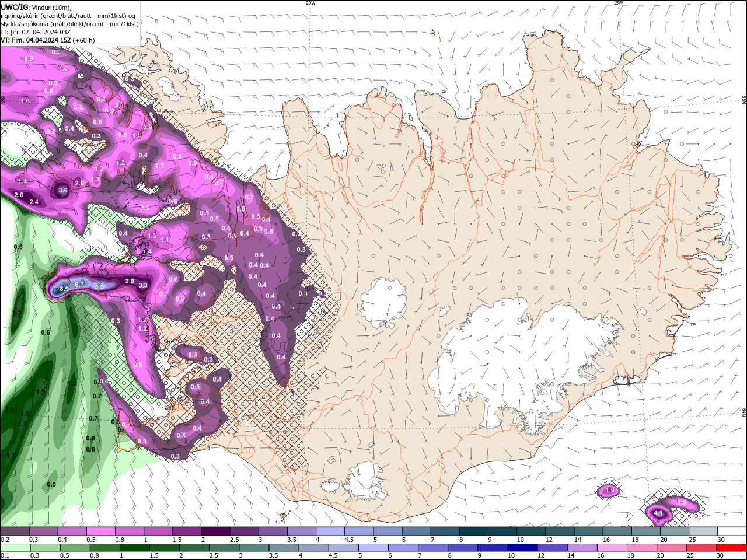747x560 pixels.
Task: Click the bright red 30 swatch in bottom legend
Action: point(731,548)
